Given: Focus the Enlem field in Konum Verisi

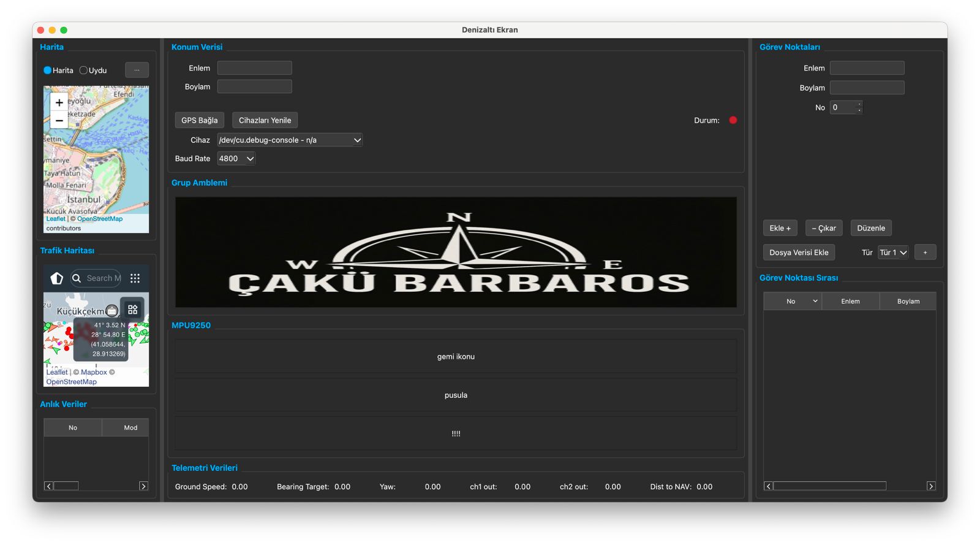Looking at the screenshot, I should [254, 68].
